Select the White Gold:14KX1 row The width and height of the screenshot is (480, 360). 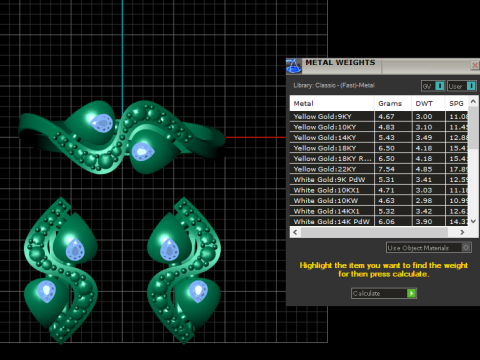click(379, 211)
